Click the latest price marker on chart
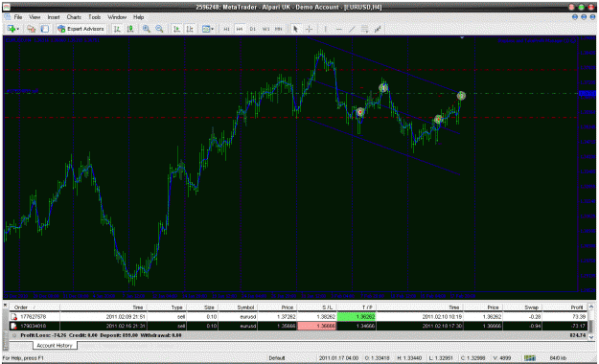Screen dimensions: 599x364 tap(461, 95)
